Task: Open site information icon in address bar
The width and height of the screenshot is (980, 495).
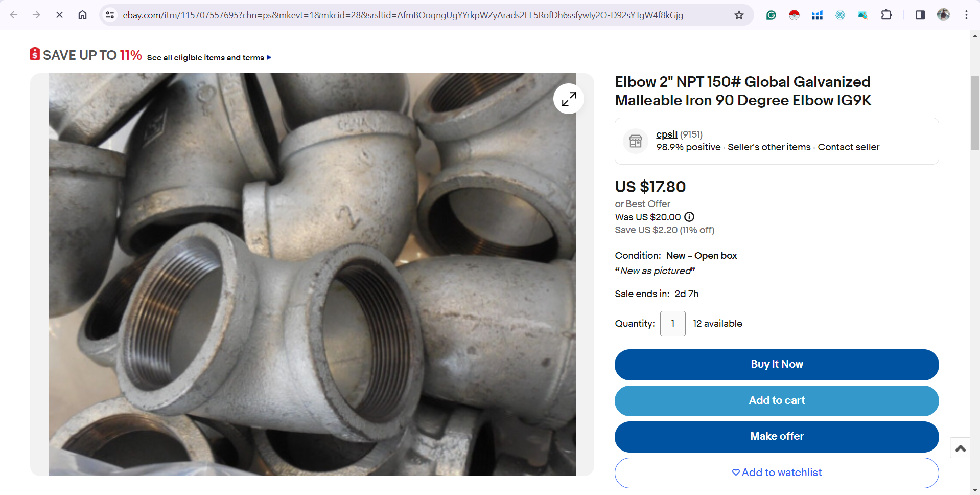Action: [x=110, y=15]
